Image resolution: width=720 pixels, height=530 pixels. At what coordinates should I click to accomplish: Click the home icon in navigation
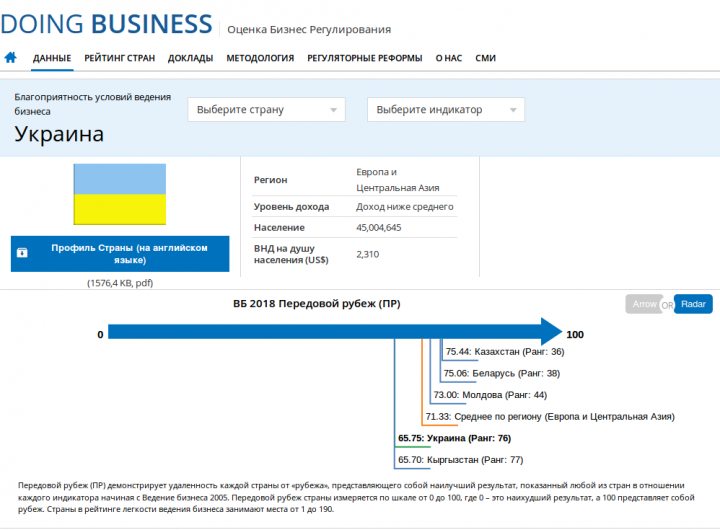coord(11,57)
